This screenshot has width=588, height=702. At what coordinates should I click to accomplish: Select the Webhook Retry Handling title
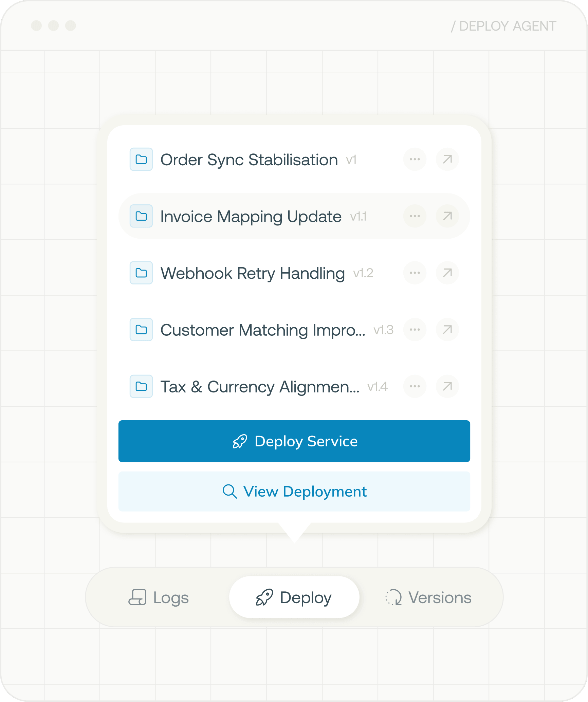click(x=253, y=273)
